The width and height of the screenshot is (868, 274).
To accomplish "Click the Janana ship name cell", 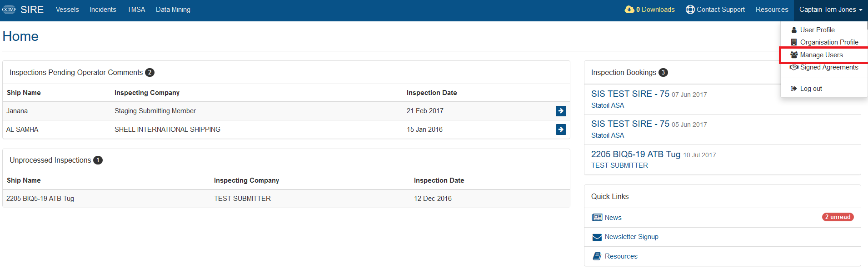I will tap(17, 111).
